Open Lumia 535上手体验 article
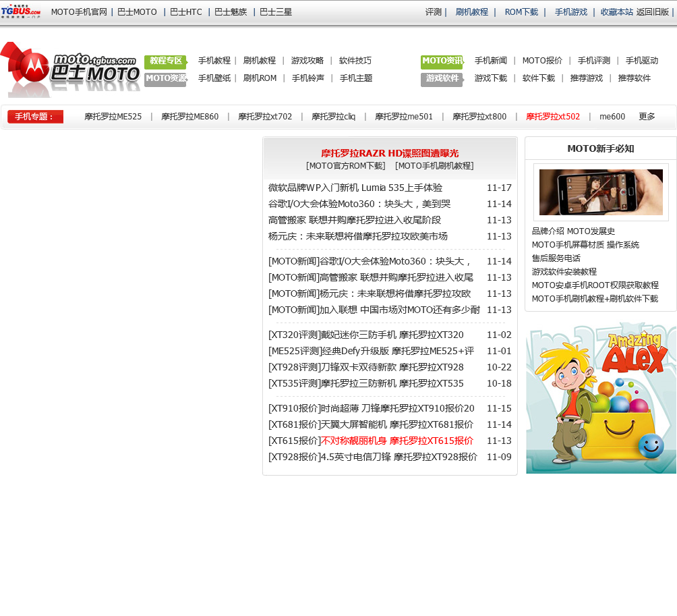This screenshot has width=677, height=616. (x=355, y=188)
